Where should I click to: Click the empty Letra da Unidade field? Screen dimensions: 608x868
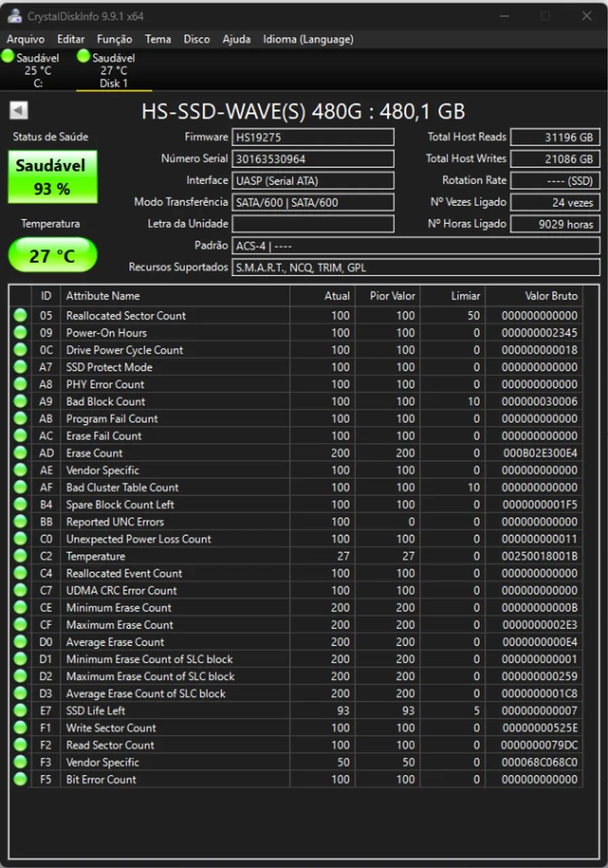point(312,224)
